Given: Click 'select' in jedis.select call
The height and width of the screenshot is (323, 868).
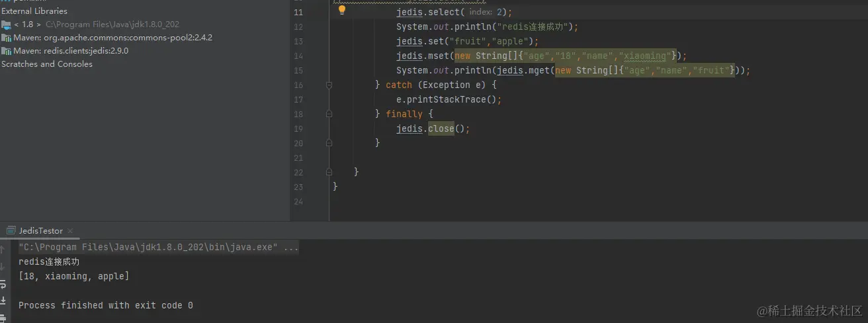Looking at the screenshot, I should [x=444, y=13].
